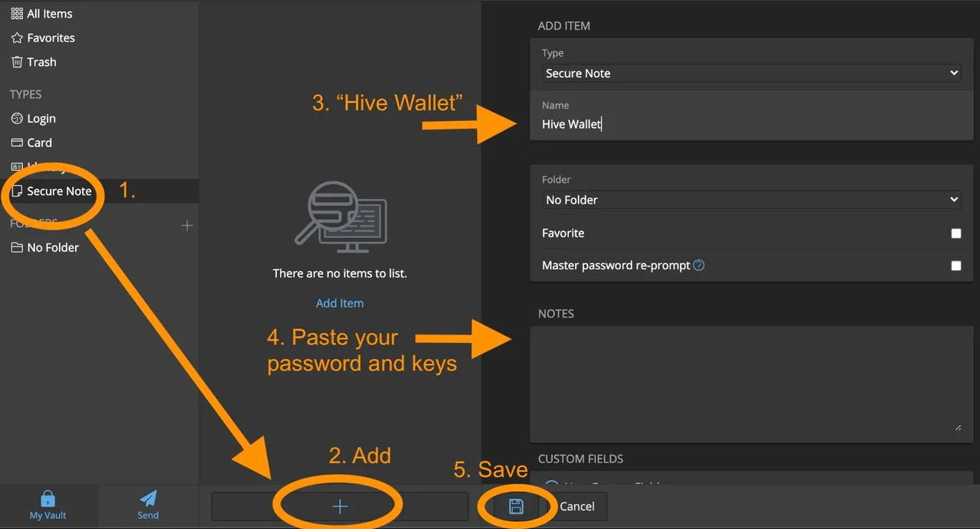Click the Trash bin icon
The height and width of the screenshot is (529, 980).
coord(17,62)
